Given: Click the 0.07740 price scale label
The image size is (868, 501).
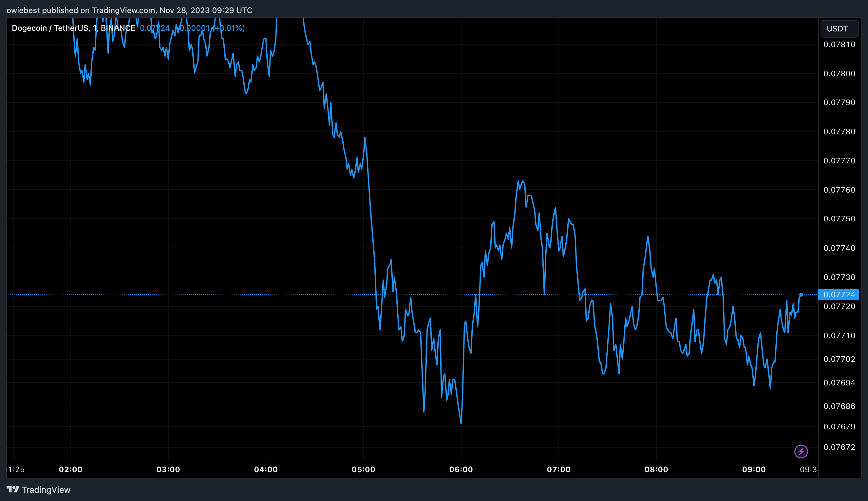Looking at the screenshot, I should (839, 248).
